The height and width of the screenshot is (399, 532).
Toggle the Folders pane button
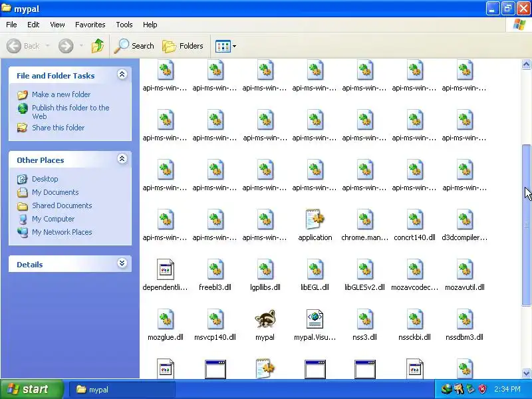click(183, 46)
